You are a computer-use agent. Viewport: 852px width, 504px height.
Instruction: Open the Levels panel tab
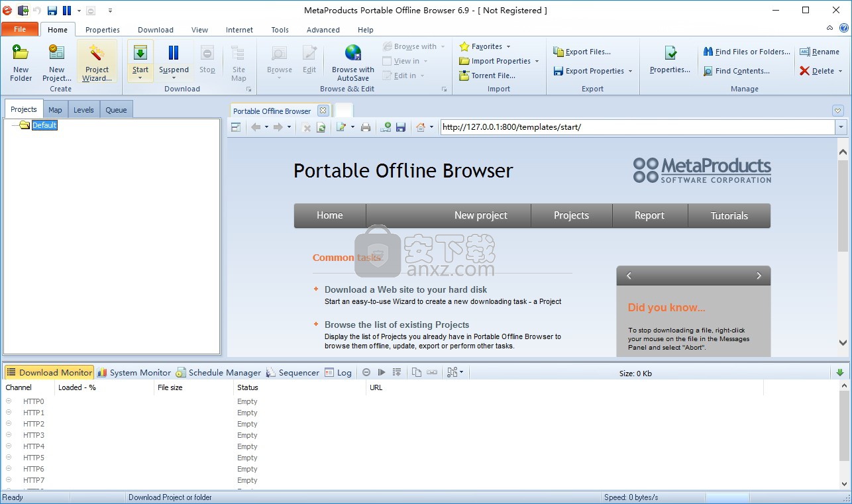pyautogui.click(x=83, y=110)
